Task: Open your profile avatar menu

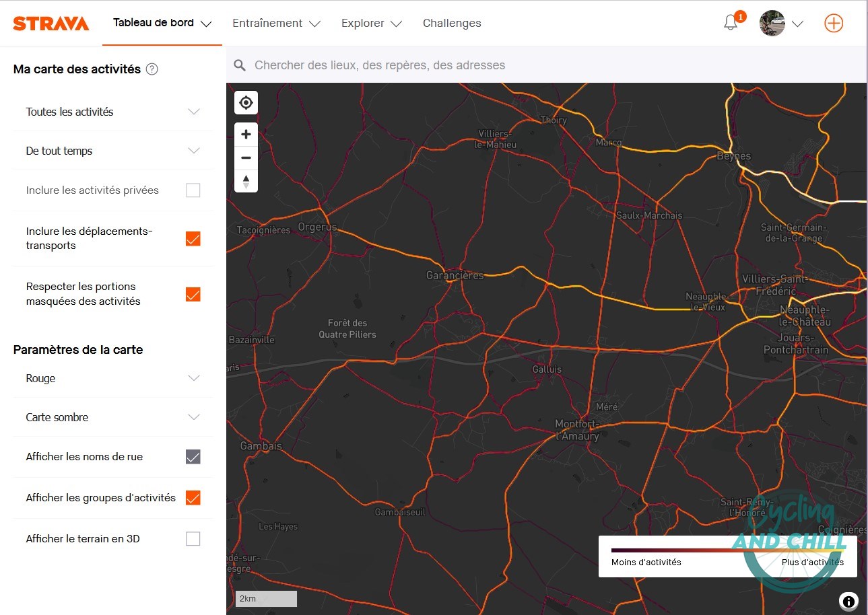Action: click(x=771, y=23)
